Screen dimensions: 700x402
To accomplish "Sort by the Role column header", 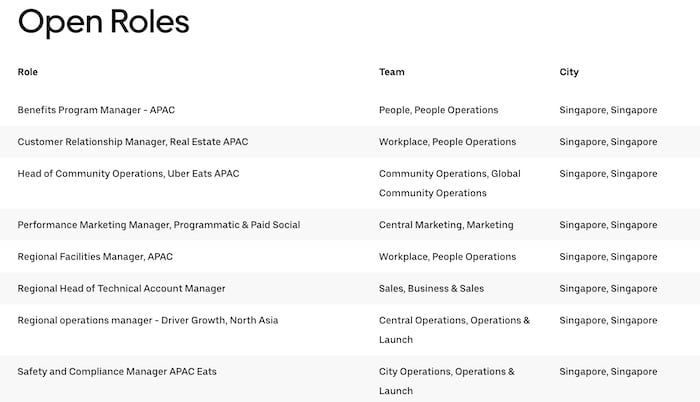I will click(28, 72).
